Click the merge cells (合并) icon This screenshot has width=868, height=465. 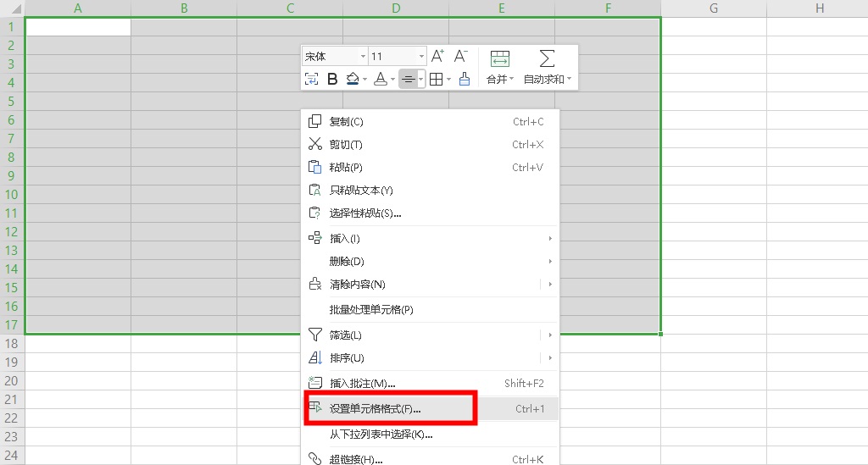[x=500, y=58]
